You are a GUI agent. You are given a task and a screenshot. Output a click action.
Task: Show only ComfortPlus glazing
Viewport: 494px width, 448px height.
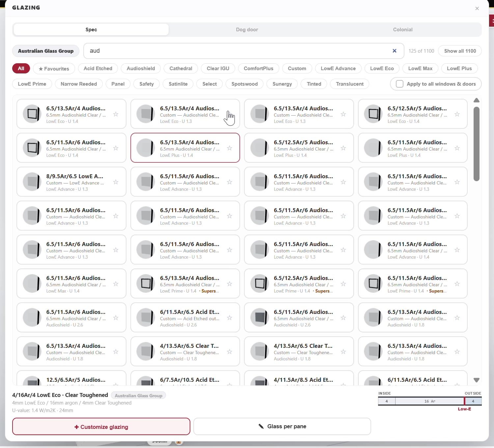(259, 69)
